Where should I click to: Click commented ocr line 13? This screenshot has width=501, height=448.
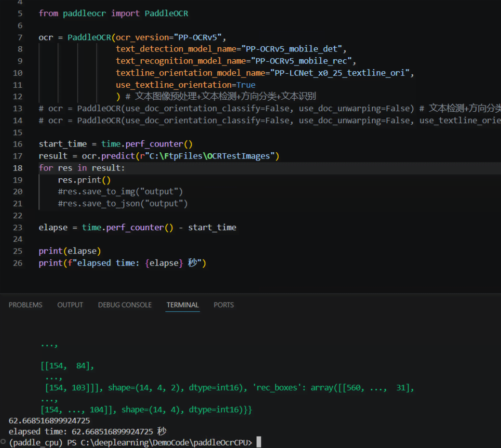[x=270, y=108]
